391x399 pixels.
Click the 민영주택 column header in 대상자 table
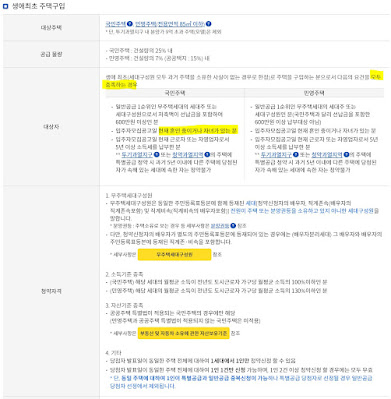point(314,93)
